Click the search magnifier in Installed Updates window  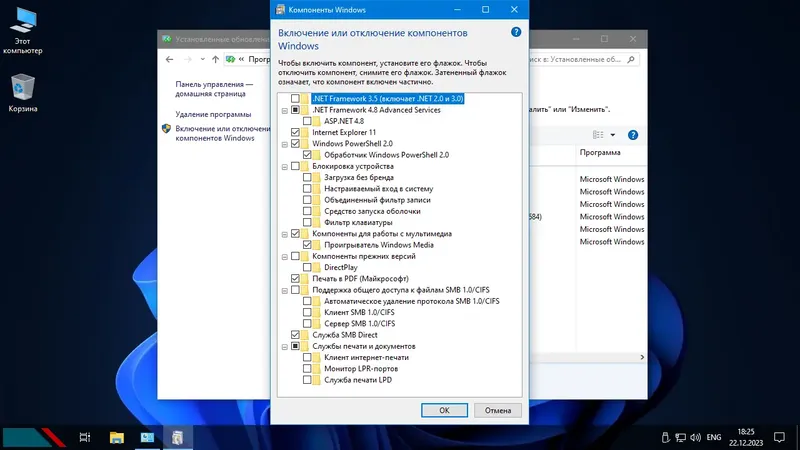[x=631, y=59]
